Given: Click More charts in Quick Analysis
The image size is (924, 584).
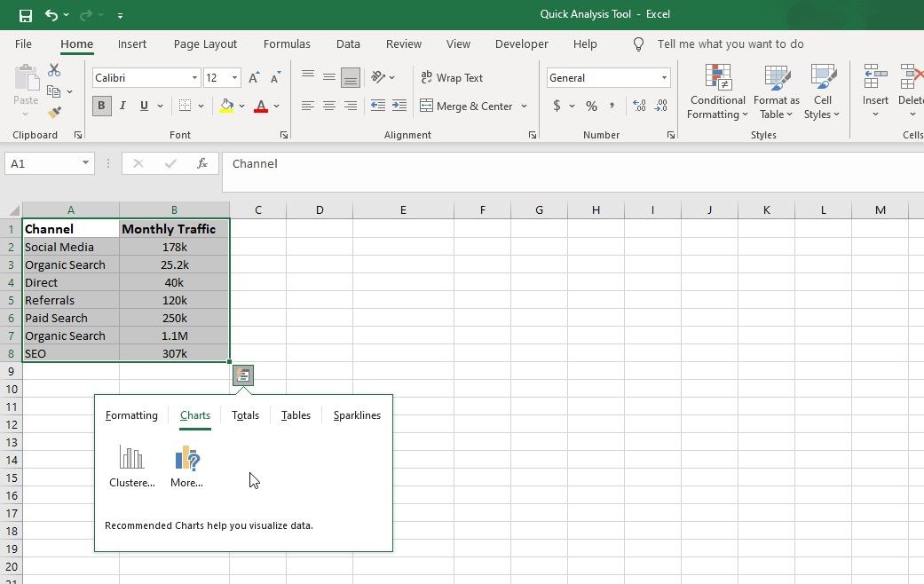Looking at the screenshot, I should click(186, 465).
